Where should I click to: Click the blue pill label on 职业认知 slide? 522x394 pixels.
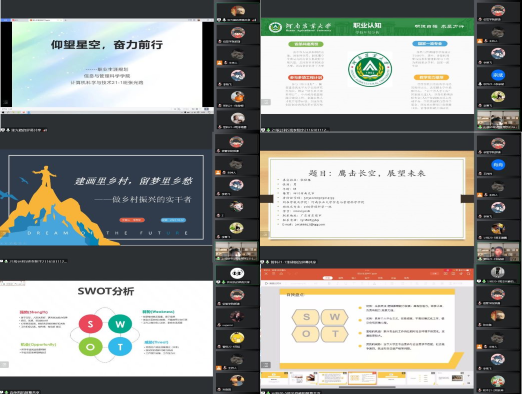click(x=430, y=43)
